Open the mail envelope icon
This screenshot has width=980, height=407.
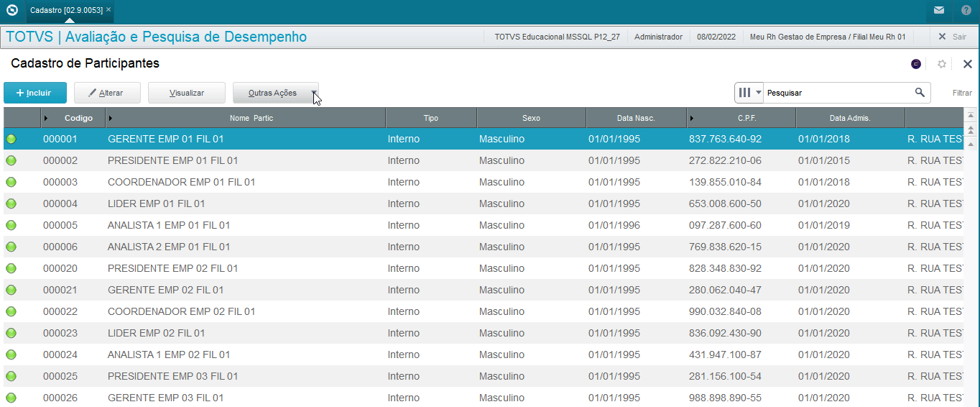tap(939, 10)
